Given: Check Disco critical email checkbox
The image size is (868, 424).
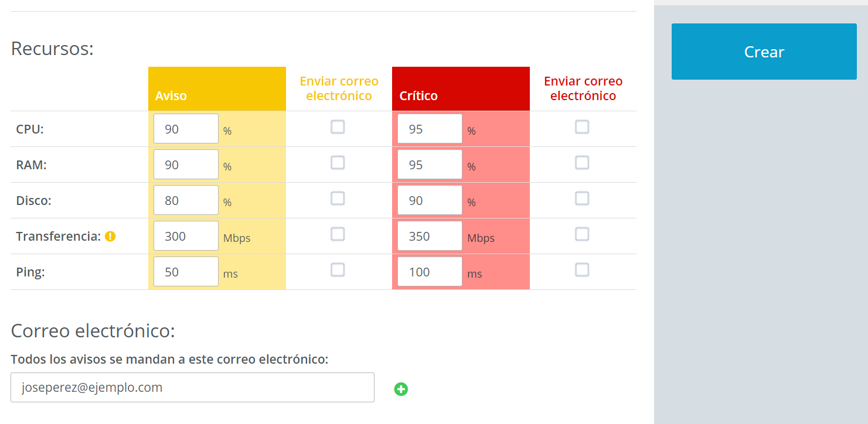Looking at the screenshot, I should coord(582,199).
